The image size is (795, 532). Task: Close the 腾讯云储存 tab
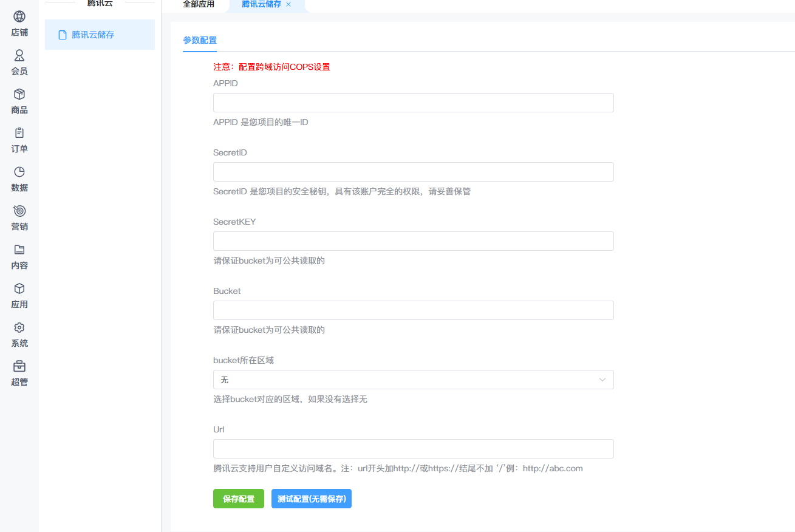[x=288, y=4]
